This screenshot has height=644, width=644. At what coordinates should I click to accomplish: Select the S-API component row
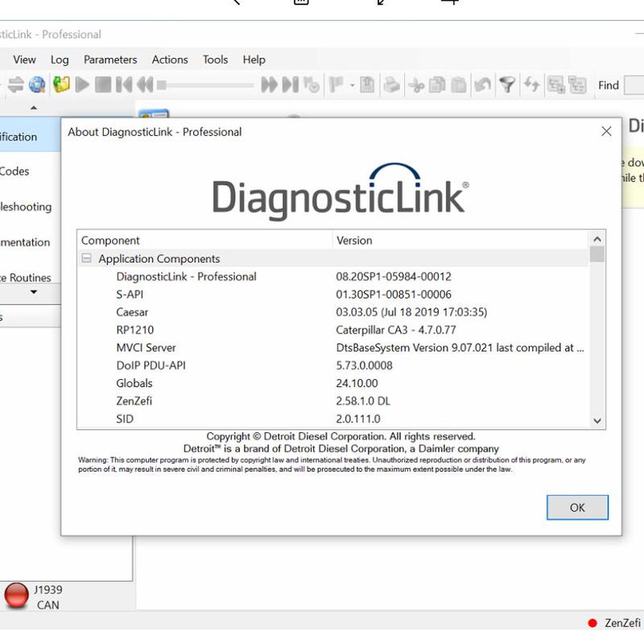pos(332,294)
